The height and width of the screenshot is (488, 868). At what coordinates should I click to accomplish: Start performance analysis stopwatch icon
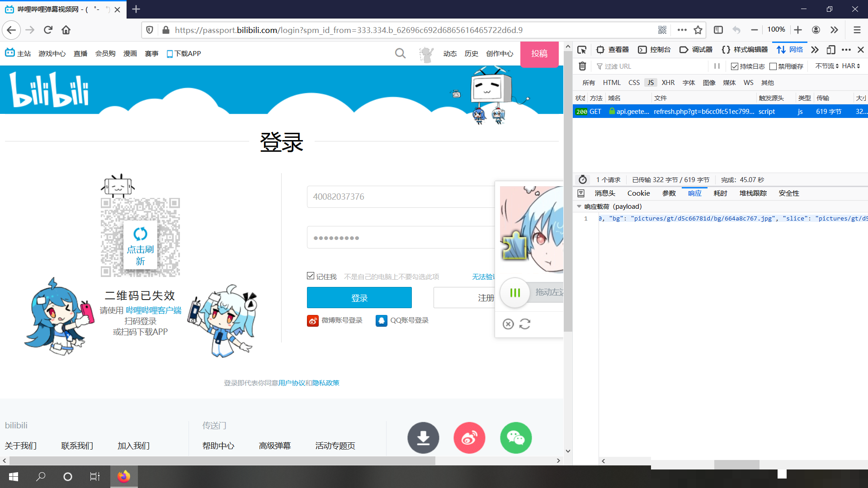click(583, 179)
